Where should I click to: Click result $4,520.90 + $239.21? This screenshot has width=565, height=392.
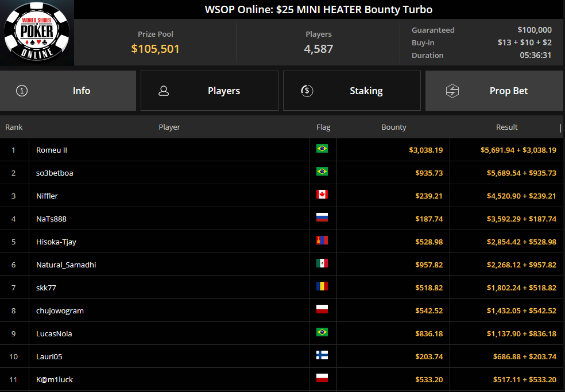[521, 196]
